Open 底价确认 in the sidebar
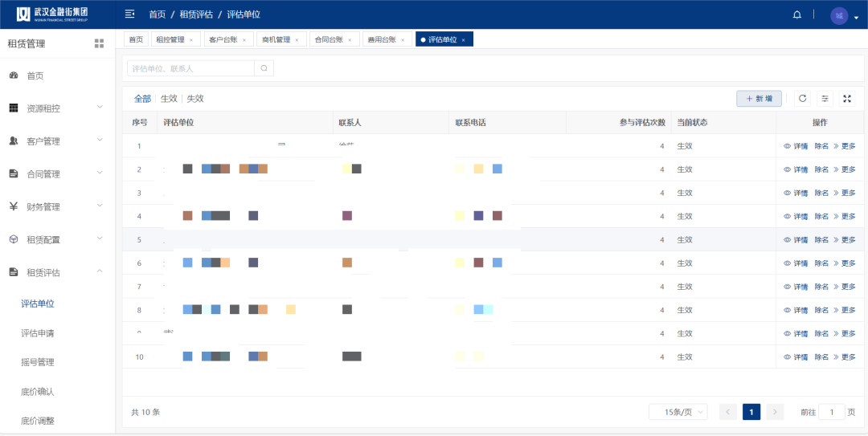Viewport: 868px width, 436px height. click(37, 392)
